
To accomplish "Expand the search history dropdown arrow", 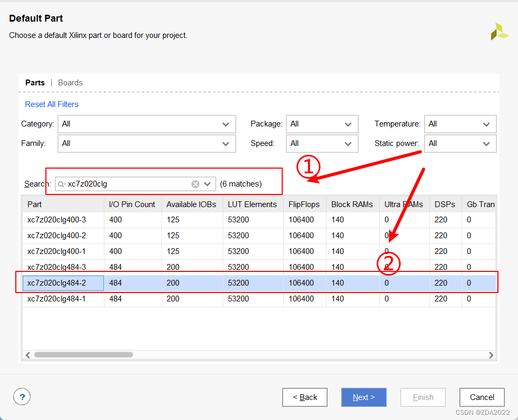I will 207,184.
